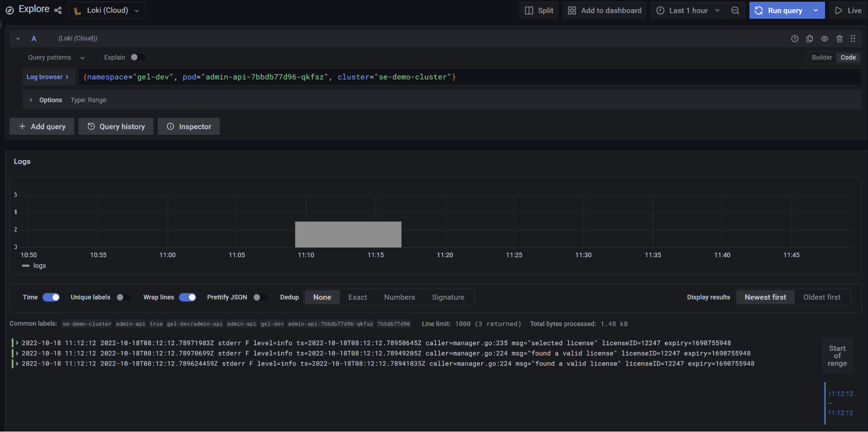Hide query A using the eye icon
The height and width of the screenshot is (432, 868).
pyautogui.click(x=824, y=39)
